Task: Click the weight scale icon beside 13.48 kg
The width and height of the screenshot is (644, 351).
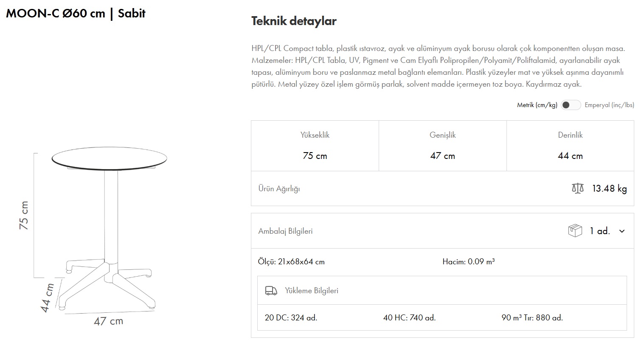Action: 577,188
